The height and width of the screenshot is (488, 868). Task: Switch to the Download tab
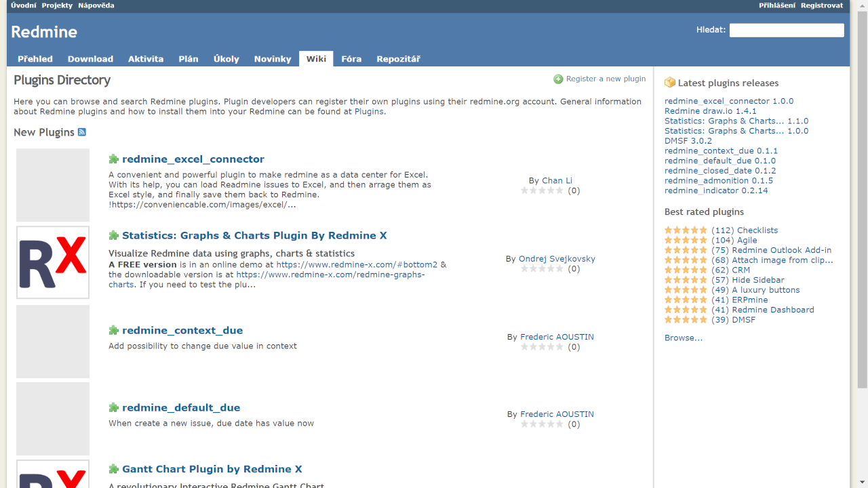(x=90, y=59)
